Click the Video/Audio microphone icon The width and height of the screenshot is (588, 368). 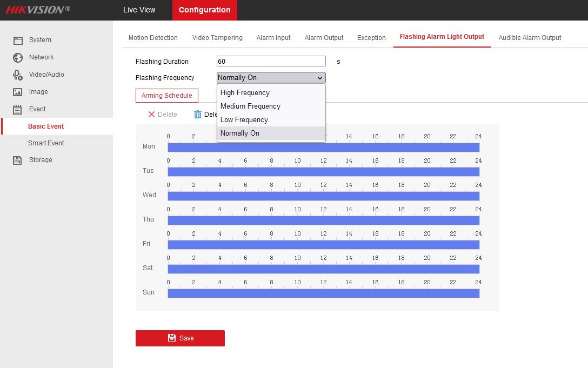pyautogui.click(x=18, y=75)
